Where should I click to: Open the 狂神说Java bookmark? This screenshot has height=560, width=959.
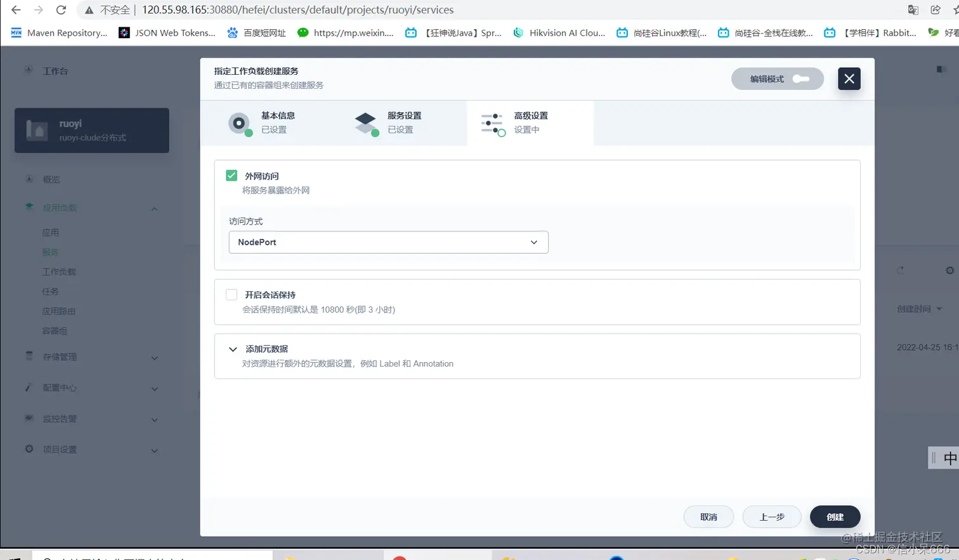coord(453,33)
